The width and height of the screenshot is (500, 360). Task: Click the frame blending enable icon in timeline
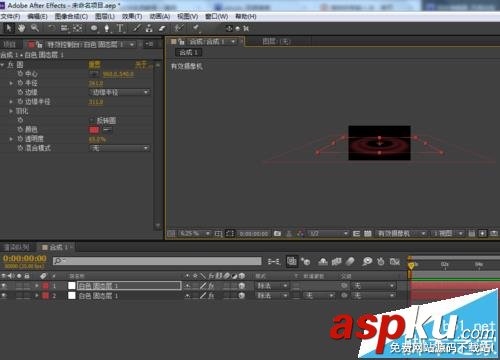coord(336,262)
